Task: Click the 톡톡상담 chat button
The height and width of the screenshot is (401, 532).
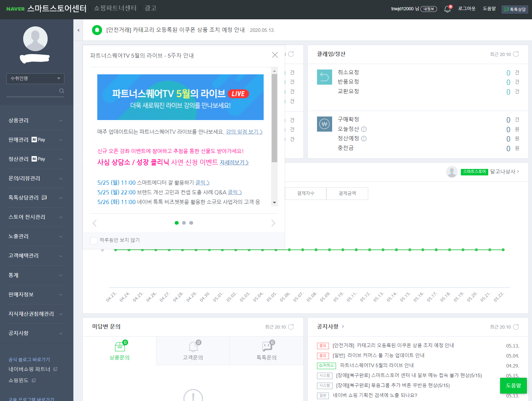Action: 515,9
